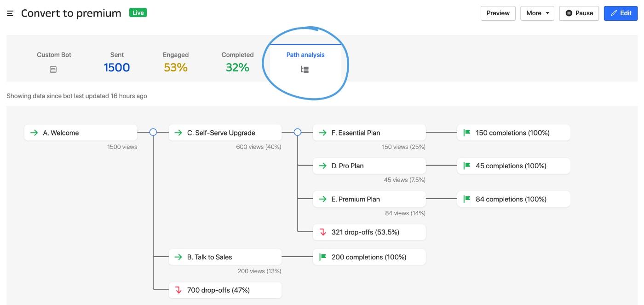Open the hamburger menu beside the title
644x305 pixels.
point(10,13)
